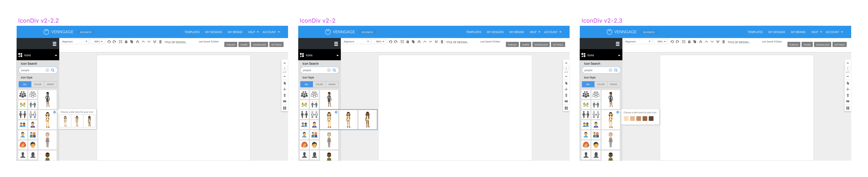Select the ALL icon style in IconDiv v2-2
Screen dimensions: 868x177
(307, 84)
